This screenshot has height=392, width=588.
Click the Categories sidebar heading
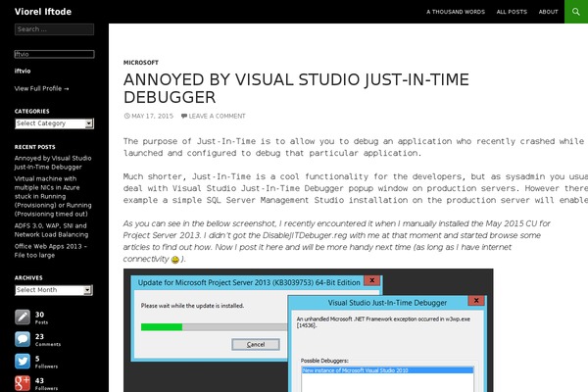[x=32, y=112]
